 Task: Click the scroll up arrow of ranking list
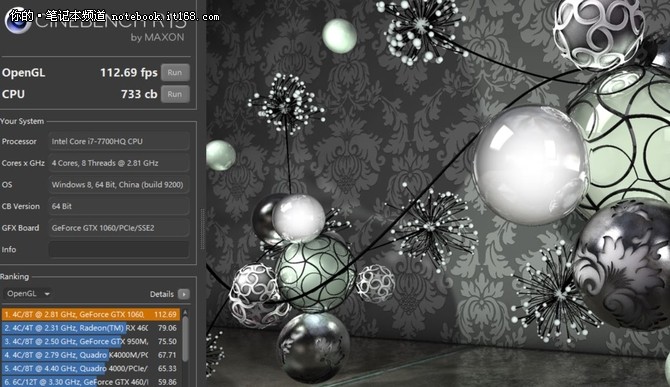[x=185, y=313]
